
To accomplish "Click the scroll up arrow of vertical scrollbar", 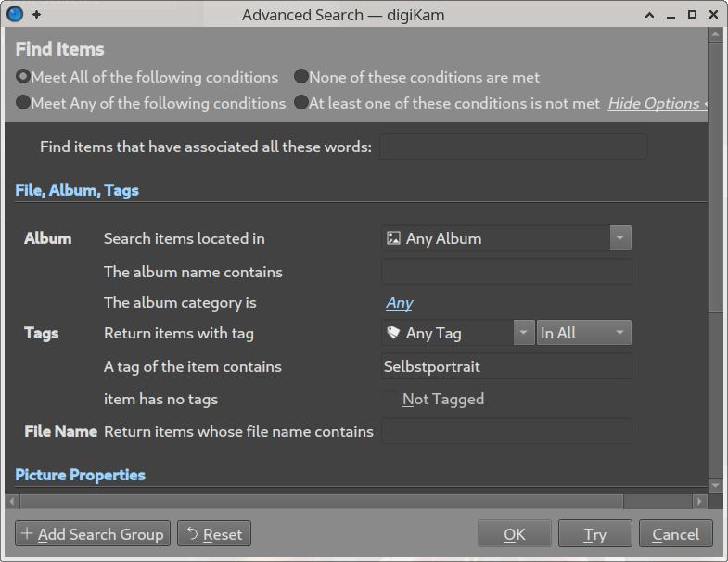I will 715,35.
